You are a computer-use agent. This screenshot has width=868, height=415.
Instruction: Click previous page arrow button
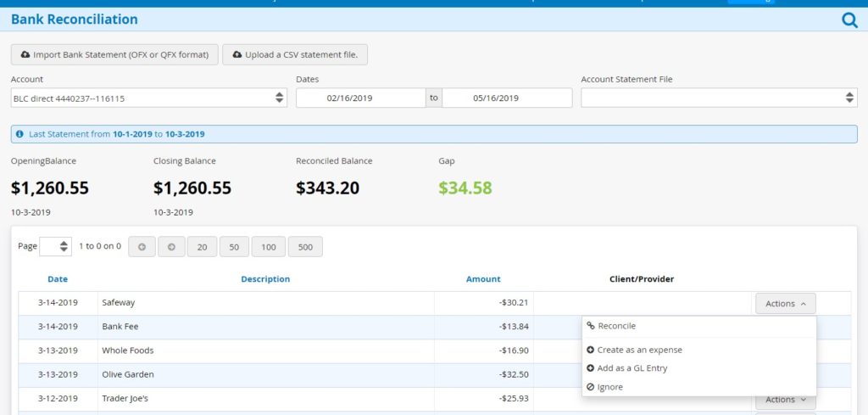click(x=141, y=247)
